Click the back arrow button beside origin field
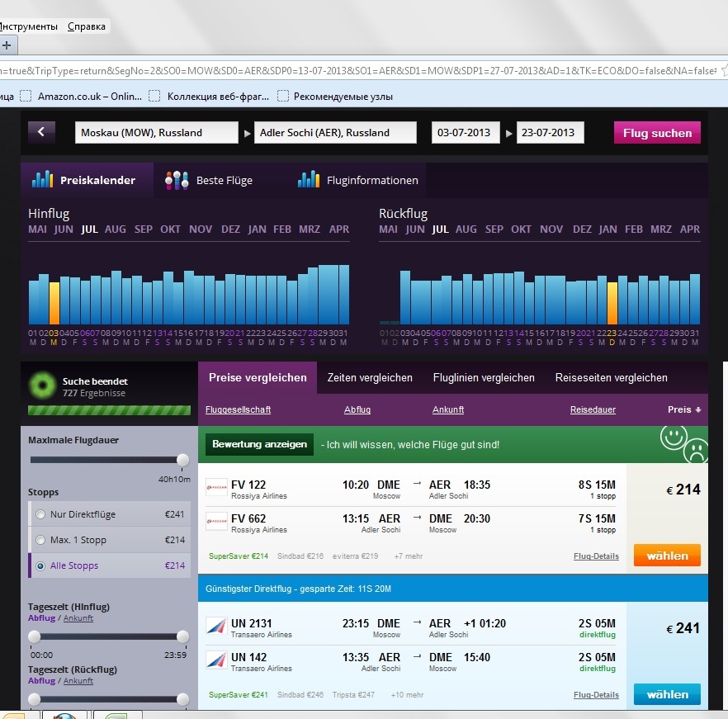728x719 pixels. (x=41, y=132)
